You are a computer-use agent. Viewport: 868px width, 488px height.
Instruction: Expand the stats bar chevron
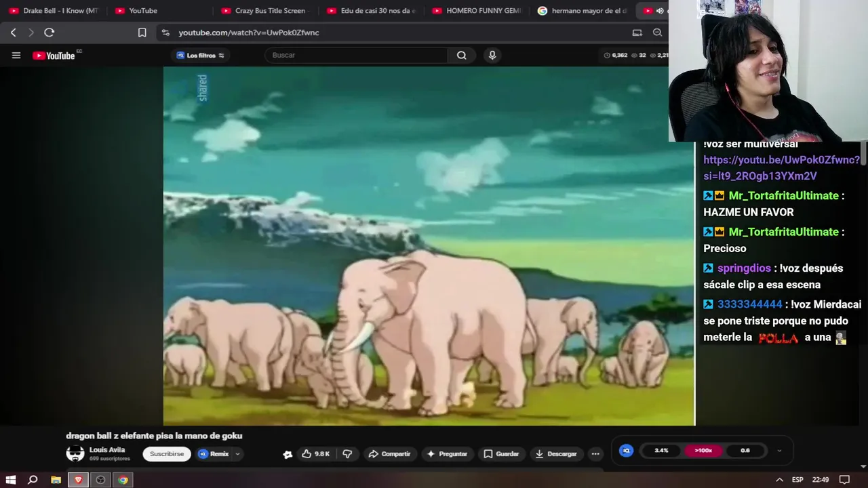[x=779, y=451]
